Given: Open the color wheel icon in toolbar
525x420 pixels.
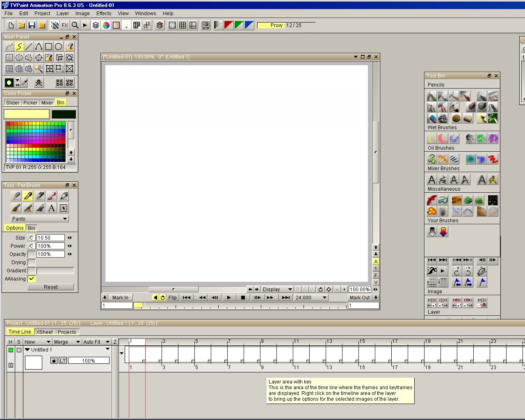Looking at the screenshot, I should [x=106, y=25].
